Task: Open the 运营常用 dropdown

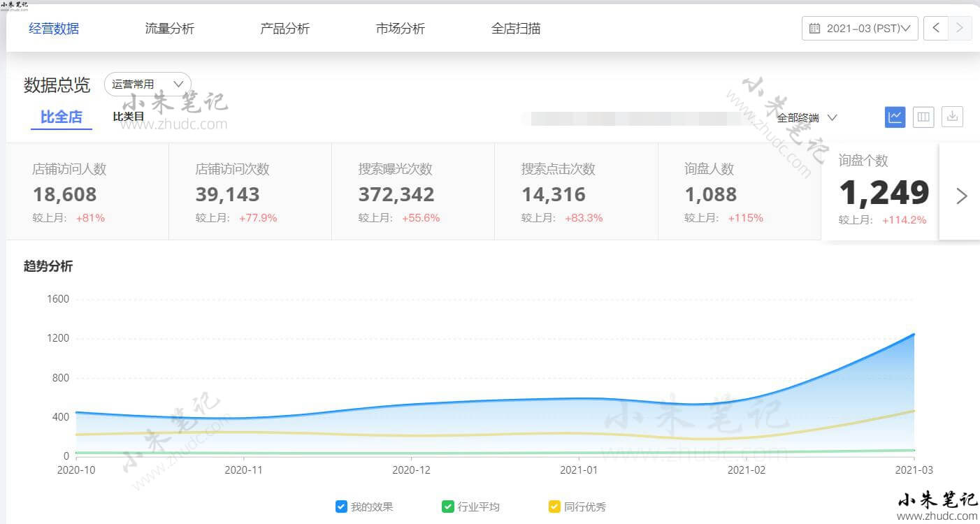Action: click(x=147, y=85)
